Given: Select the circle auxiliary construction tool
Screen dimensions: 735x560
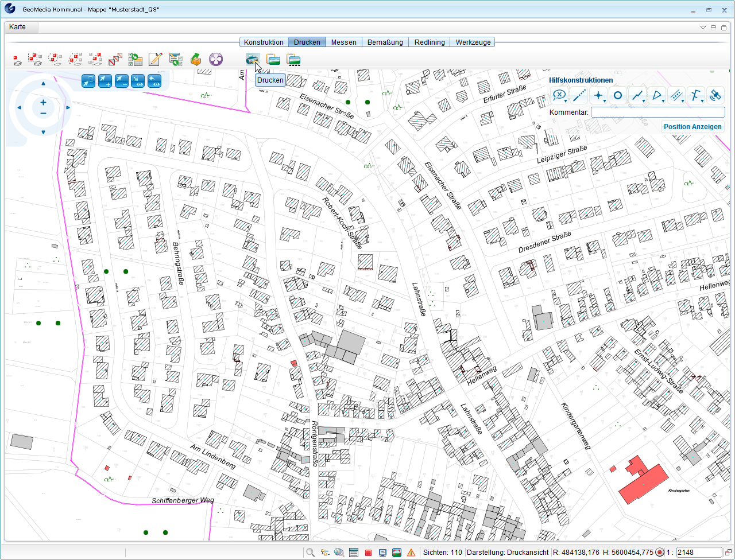Looking at the screenshot, I should (x=618, y=96).
